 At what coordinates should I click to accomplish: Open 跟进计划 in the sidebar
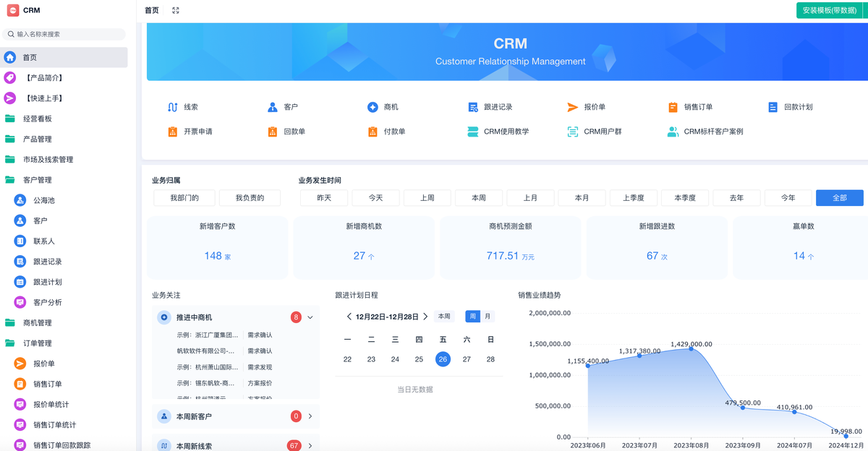[64, 282]
